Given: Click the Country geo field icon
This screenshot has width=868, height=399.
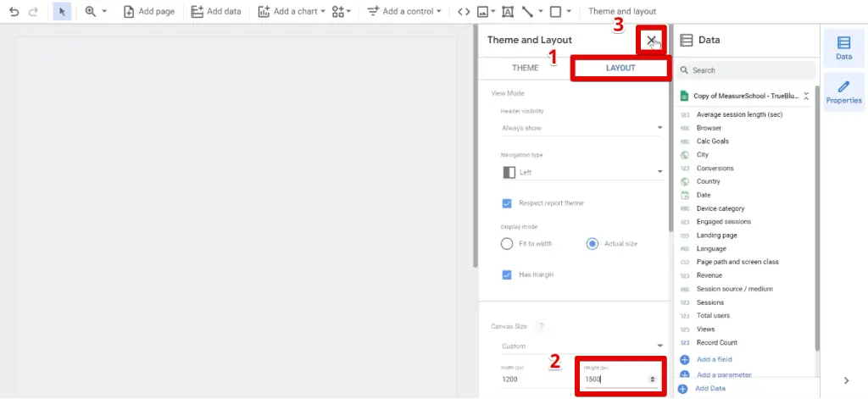Looking at the screenshot, I should 685,181.
